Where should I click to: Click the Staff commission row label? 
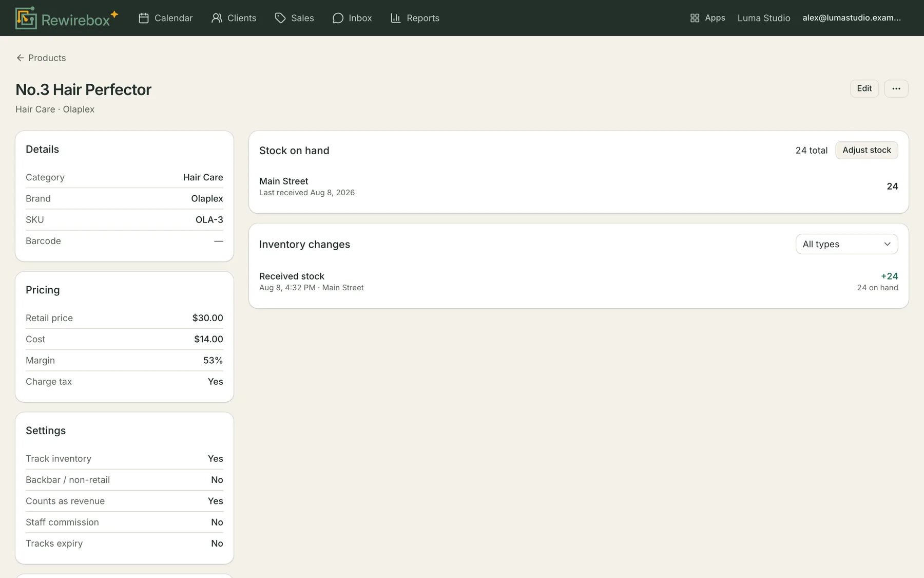[62, 522]
